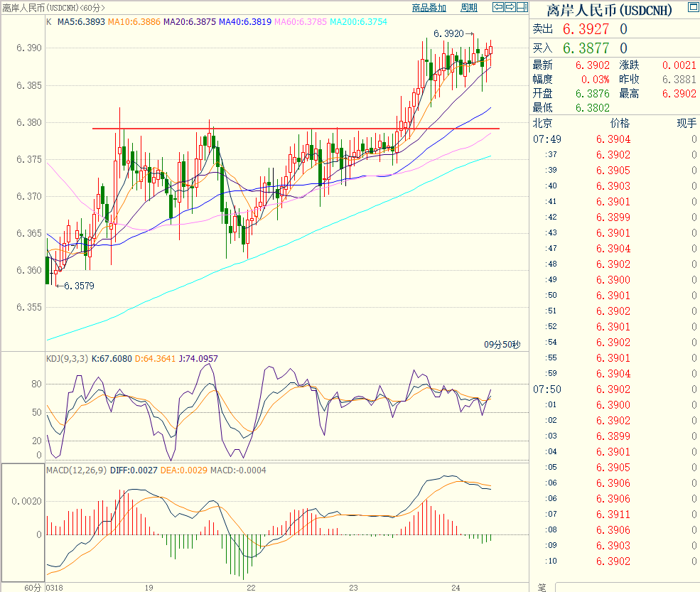Open the 笔 tab under the tick list

pyautogui.click(x=542, y=587)
